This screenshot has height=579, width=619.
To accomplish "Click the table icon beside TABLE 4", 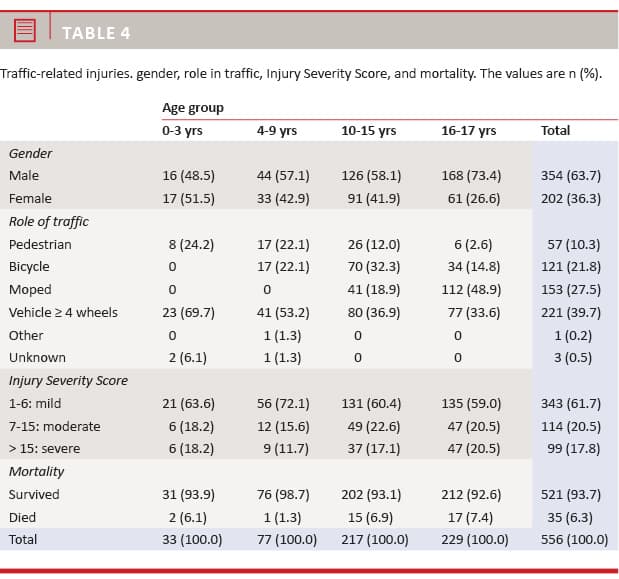I will tap(25, 32).
